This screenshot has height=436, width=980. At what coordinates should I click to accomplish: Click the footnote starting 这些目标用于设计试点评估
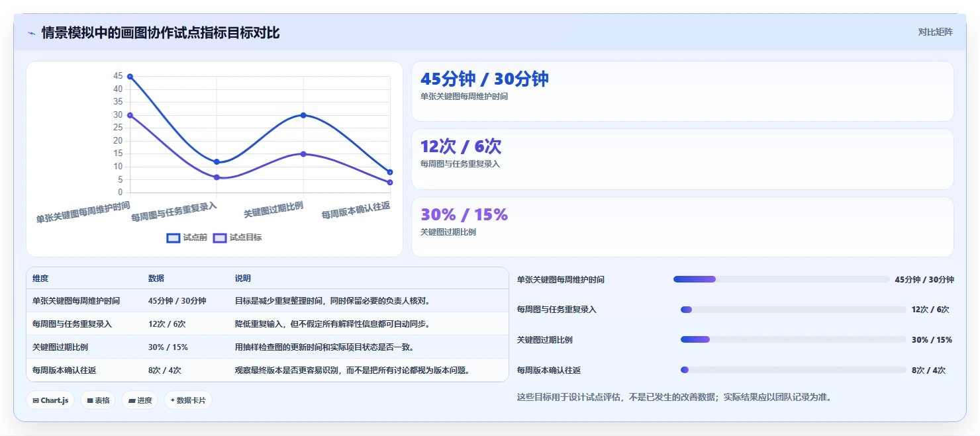pyautogui.click(x=674, y=398)
